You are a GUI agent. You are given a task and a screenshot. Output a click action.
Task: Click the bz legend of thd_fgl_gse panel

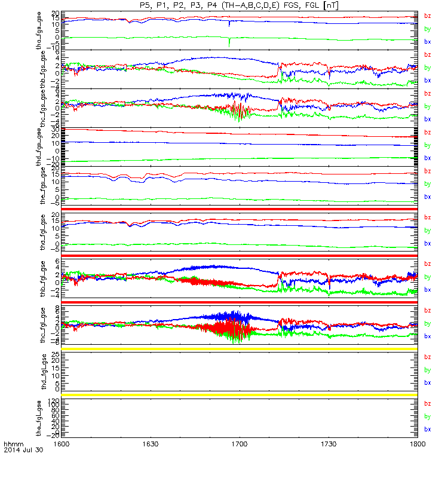pyautogui.click(x=428, y=357)
